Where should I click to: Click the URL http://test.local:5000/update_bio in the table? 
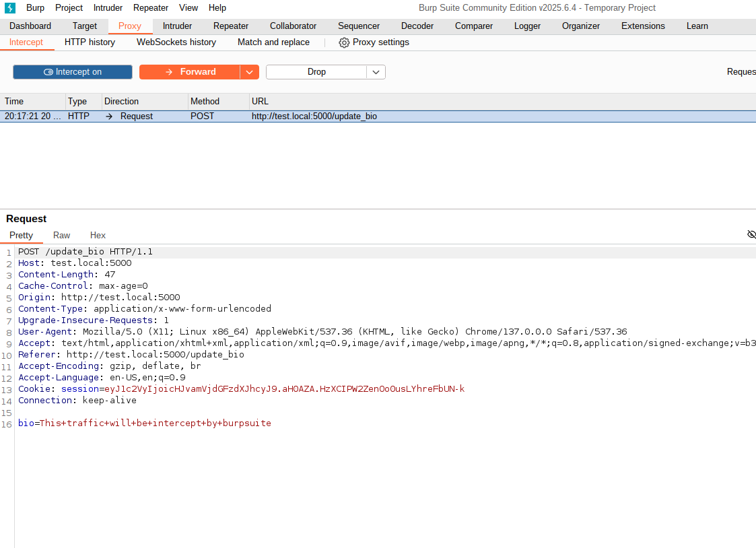[314, 116]
